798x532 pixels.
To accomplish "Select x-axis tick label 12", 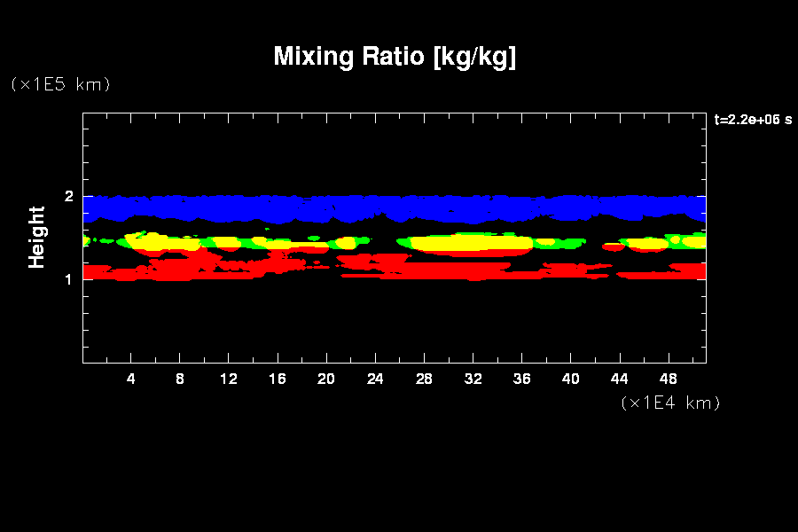I will pyautogui.click(x=229, y=379).
